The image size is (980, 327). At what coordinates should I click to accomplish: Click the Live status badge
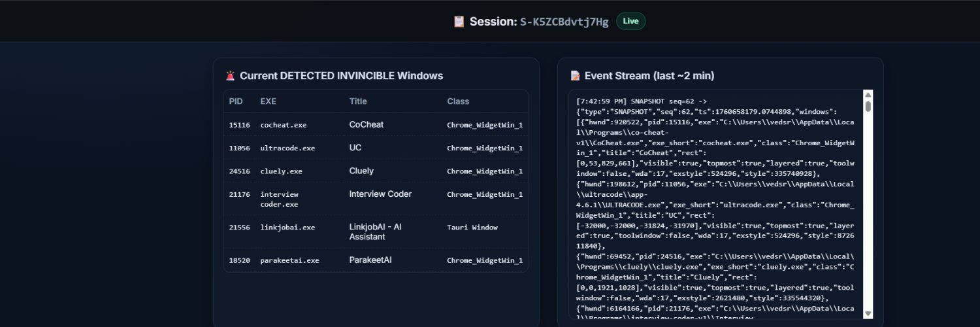[x=630, y=21]
